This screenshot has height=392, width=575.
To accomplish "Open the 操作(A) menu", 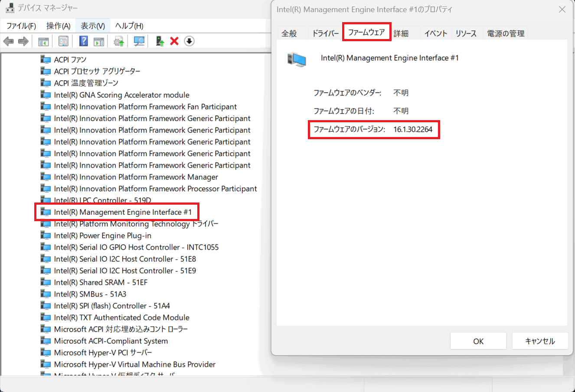I will coord(59,26).
